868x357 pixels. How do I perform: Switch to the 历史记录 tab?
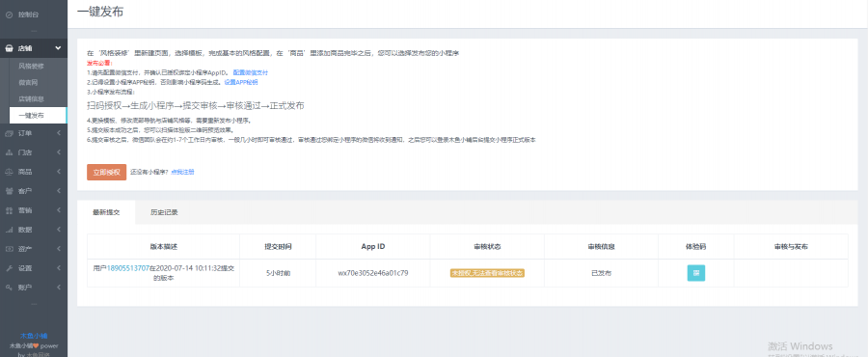(x=164, y=212)
